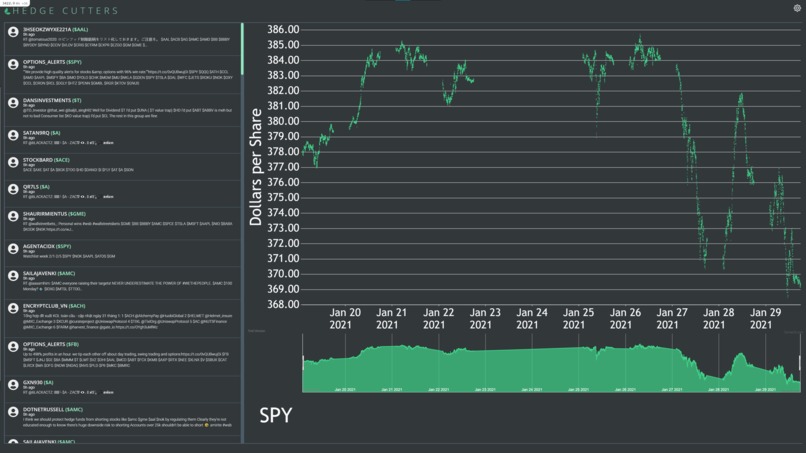Click the DOTNETRUSSELL user avatar
The width and height of the screenshot is (806, 453).
13,412
